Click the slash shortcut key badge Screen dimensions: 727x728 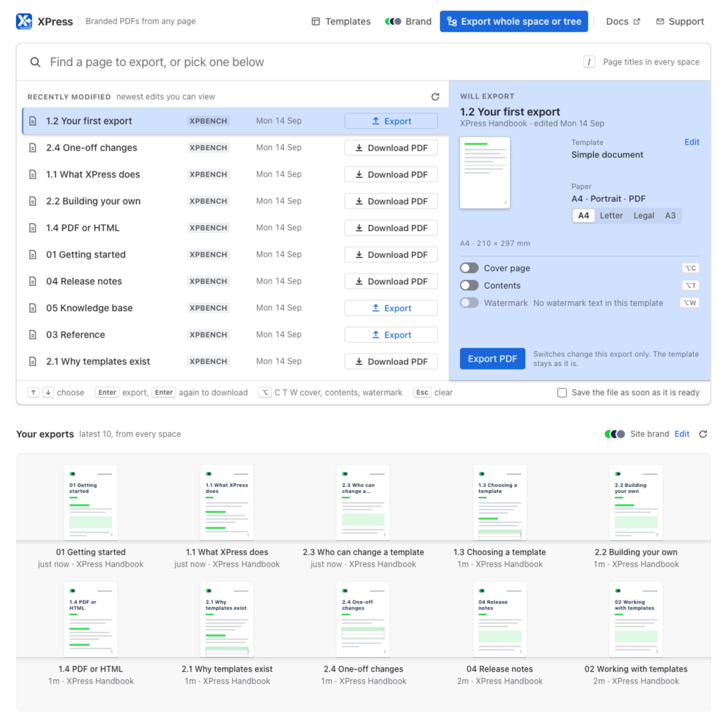pyautogui.click(x=589, y=62)
